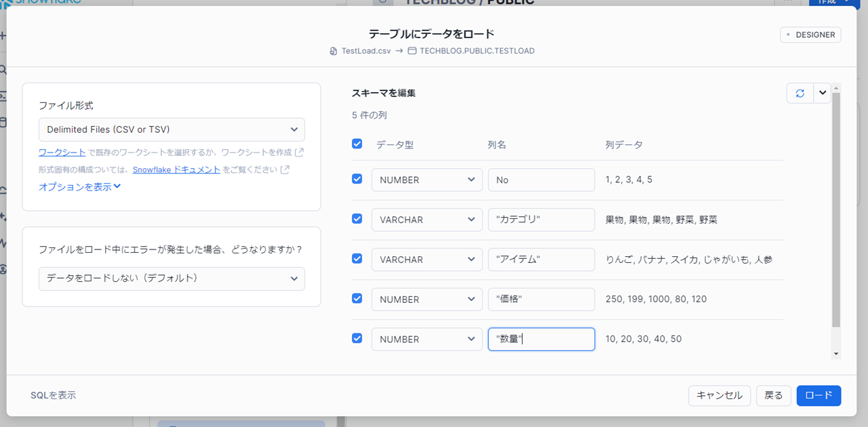Click the ワークシート link
The width and height of the screenshot is (868, 427).
pos(62,152)
